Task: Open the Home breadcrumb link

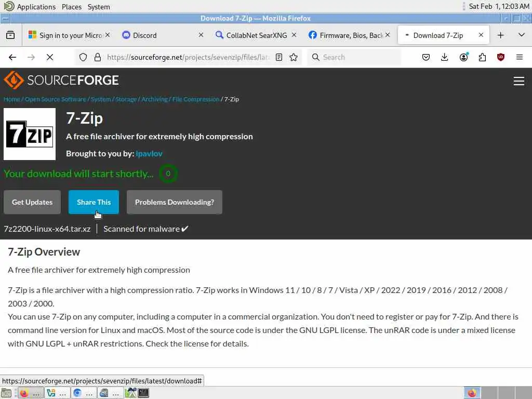Action: coord(12,99)
